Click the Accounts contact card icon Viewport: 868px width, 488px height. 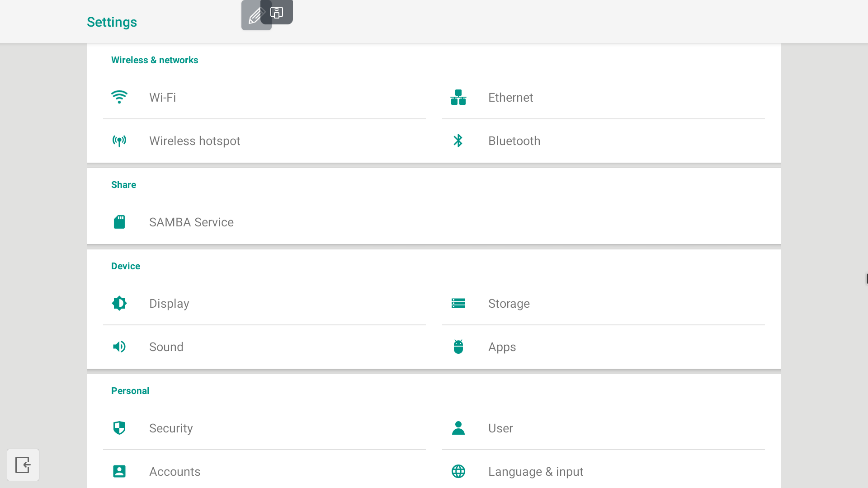(x=119, y=471)
